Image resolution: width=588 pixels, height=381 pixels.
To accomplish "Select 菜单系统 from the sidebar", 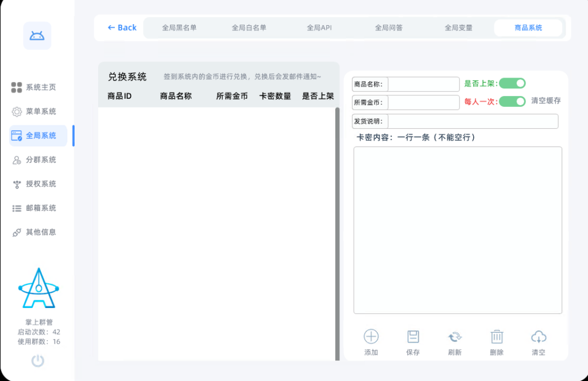I will (x=37, y=111).
